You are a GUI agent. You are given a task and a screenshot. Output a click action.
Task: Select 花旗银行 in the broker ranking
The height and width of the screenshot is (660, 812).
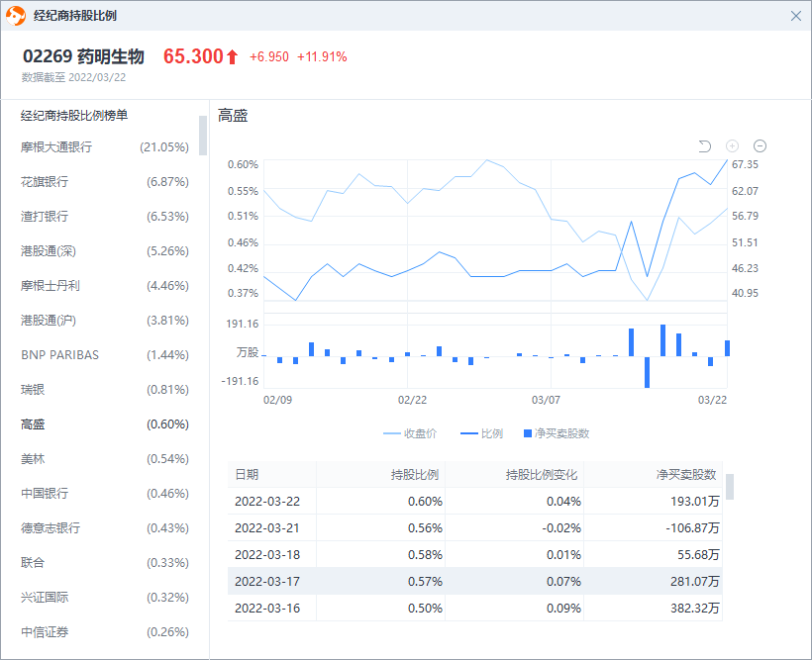pos(45,182)
